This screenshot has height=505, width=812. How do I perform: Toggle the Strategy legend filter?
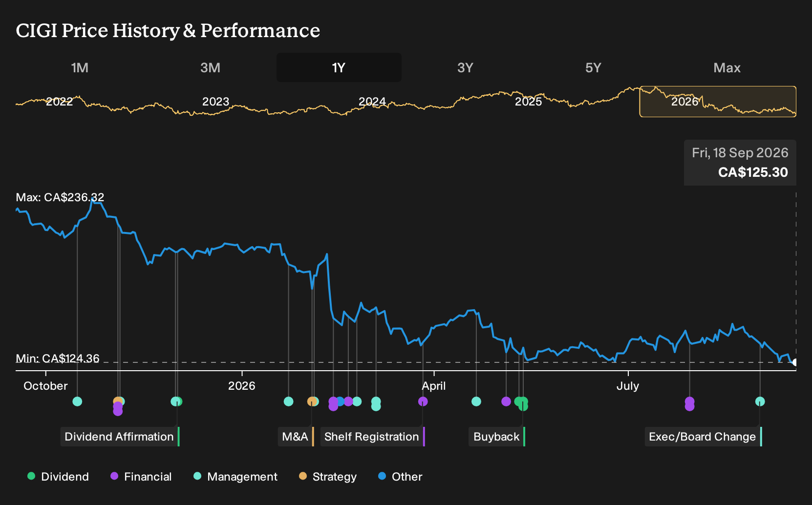coord(328,477)
